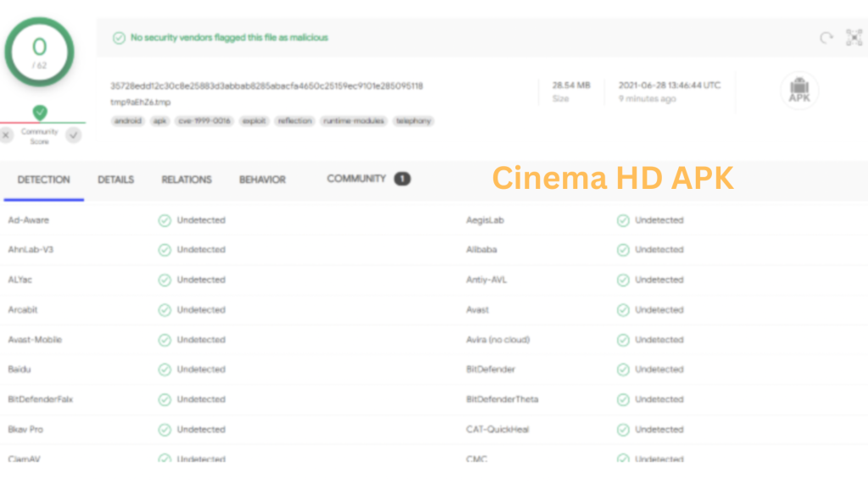Open the BEHAVIOR tab
868x488 pixels.
click(x=263, y=180)
